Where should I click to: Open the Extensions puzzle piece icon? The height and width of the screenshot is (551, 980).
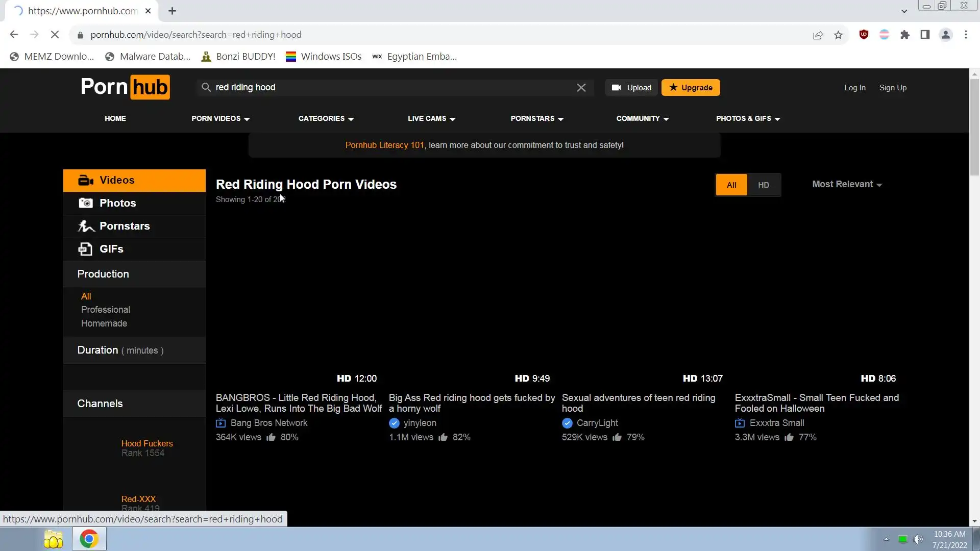click(905, 35)
